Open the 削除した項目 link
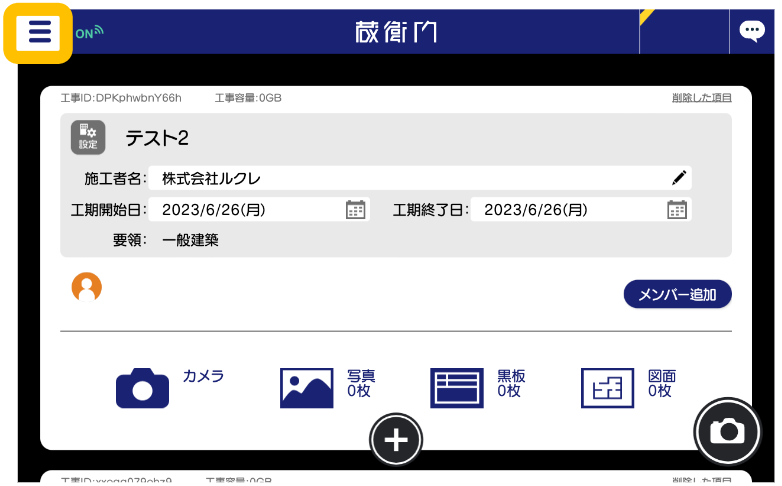 [x=702, y=98]
